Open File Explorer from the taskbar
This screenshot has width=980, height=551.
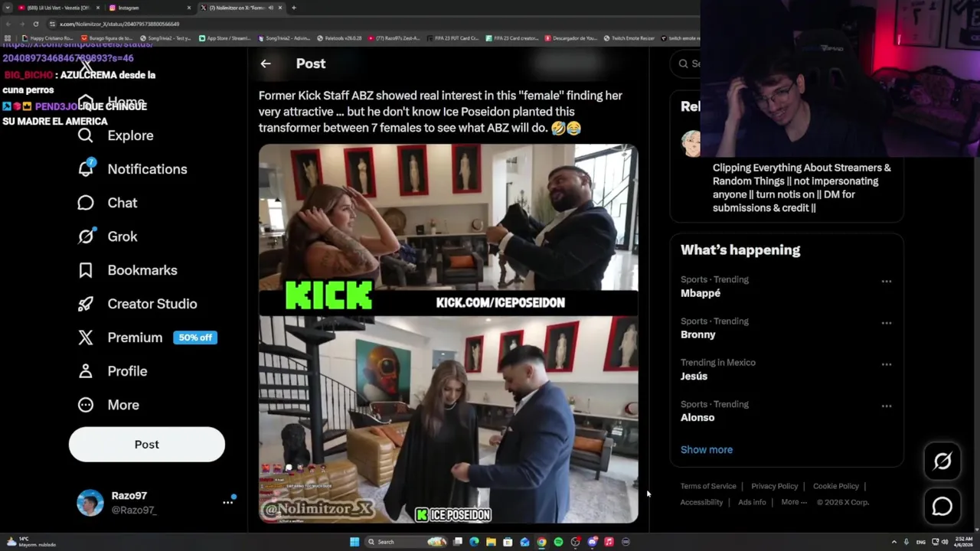491,542
